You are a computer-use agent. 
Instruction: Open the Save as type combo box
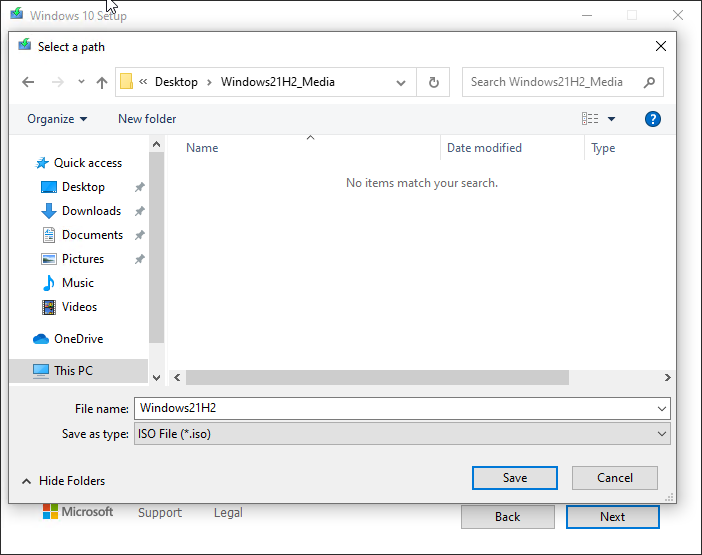(402, 434)
